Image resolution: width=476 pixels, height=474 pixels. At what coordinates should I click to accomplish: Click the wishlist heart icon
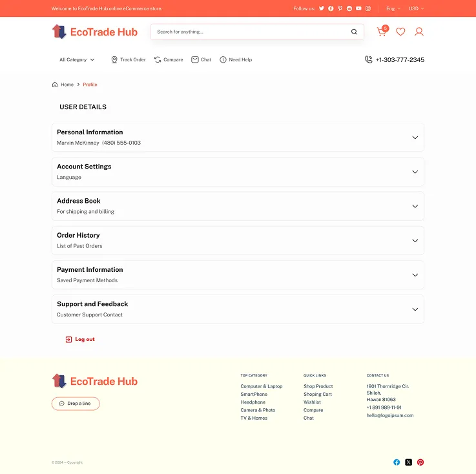click(400, 32)
